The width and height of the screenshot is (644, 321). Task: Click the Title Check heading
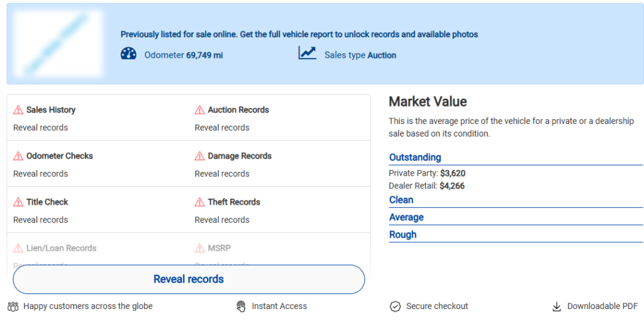point(47,202)
